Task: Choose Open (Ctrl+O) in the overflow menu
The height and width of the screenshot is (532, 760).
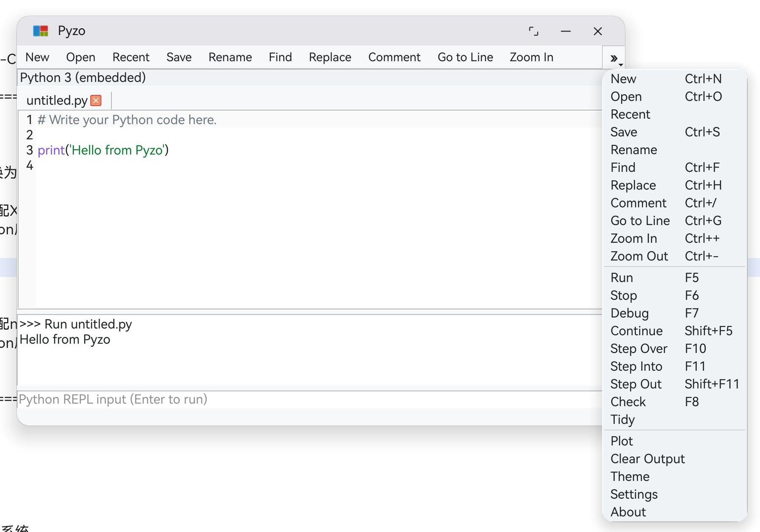Action: point(674,97)
